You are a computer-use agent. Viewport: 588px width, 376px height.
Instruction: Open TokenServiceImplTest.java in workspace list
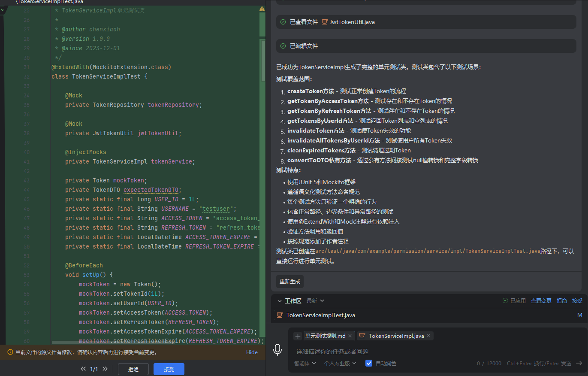pyautogui.click(x=320, y=315)
